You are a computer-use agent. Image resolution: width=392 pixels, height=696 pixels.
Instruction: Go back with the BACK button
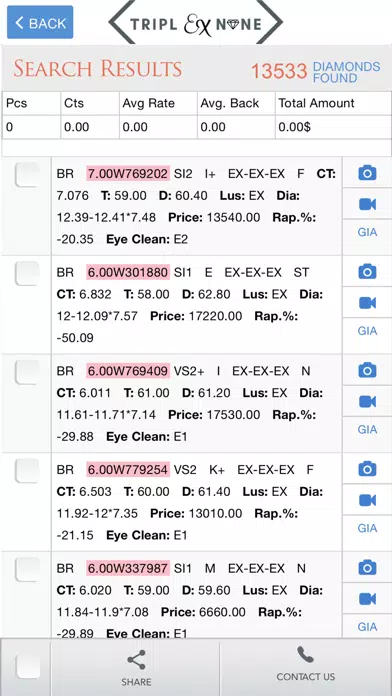pyautogui.click(x=40, y=22)
